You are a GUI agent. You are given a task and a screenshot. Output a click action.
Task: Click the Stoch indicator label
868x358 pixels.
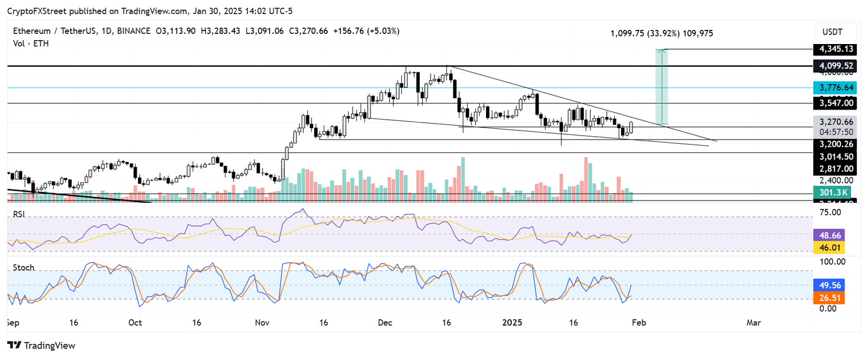[23, 268]
